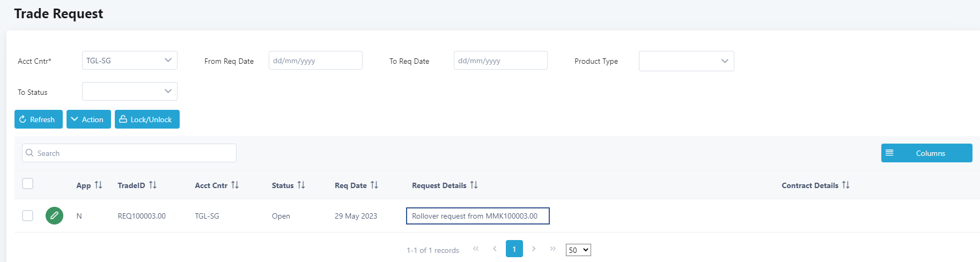Sort by Status column arrows
Image resolution: width=980 pixels, height=262 pixels.
point(301,185)
